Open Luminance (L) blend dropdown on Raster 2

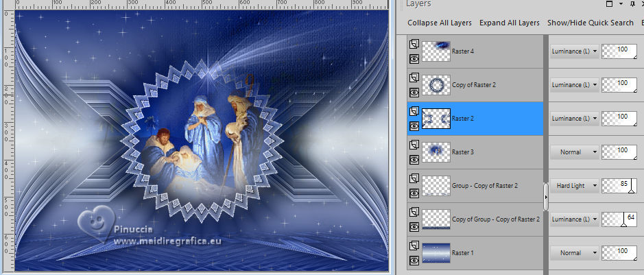coord(574,119)
